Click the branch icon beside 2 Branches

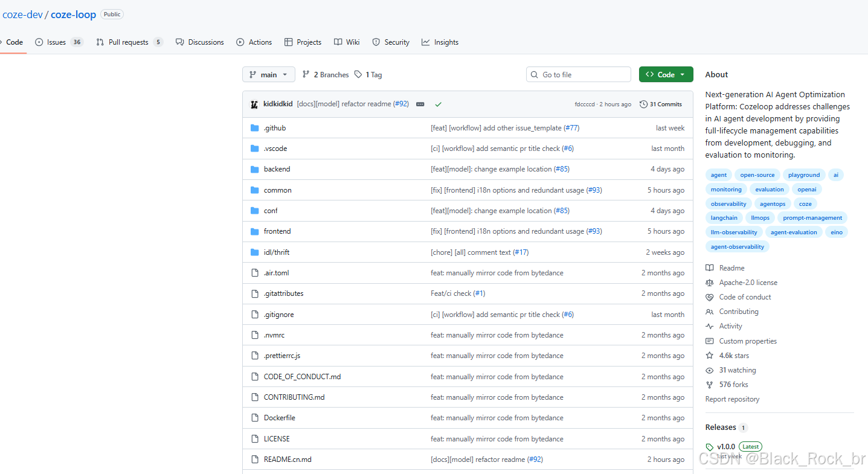[306, 74]
